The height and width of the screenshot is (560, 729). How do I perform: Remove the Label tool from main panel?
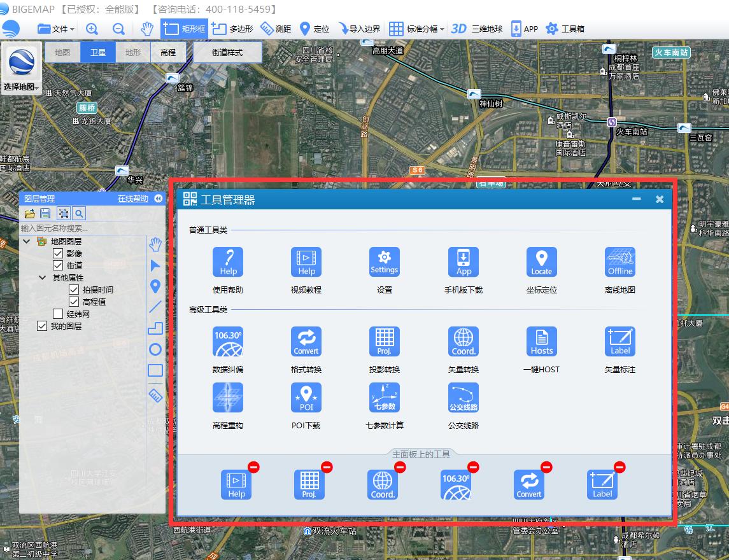pos(619,468)
